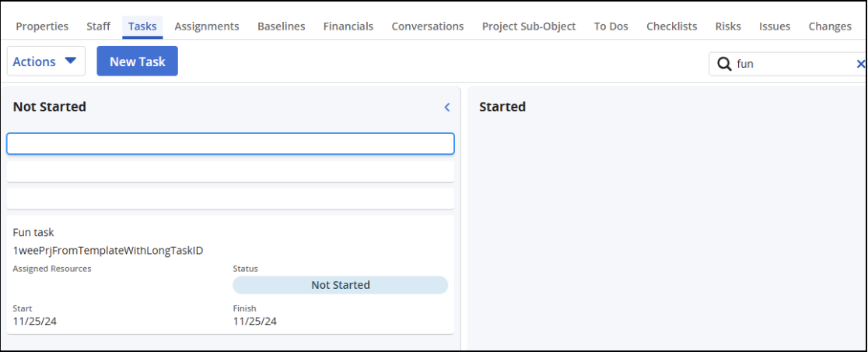This screenshot has width=868, height=352.
Task: Open the Baselines tab
Action: [x=282, y=26]
